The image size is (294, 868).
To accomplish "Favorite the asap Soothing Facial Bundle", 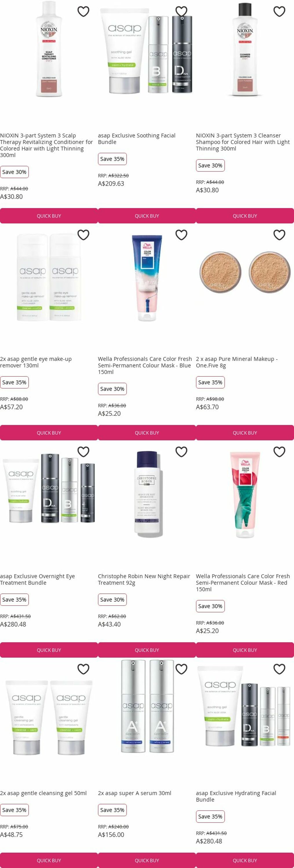I will point(181,12).
